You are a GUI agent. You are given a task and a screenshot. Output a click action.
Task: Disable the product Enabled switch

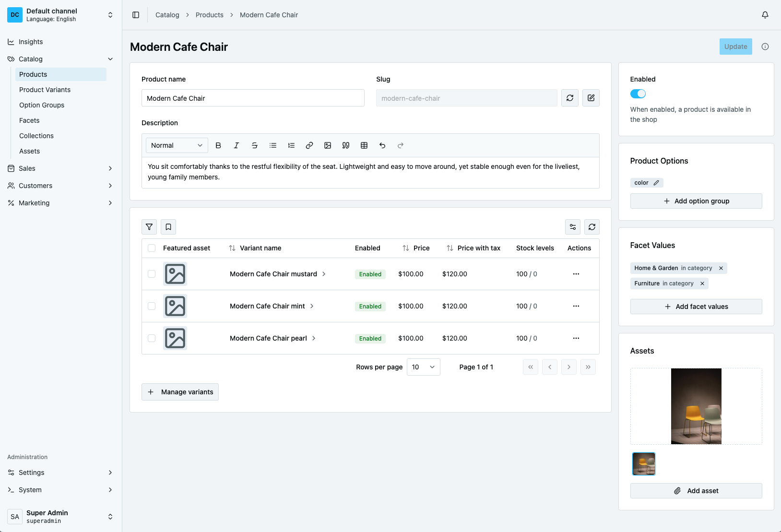tap(638, 94)
